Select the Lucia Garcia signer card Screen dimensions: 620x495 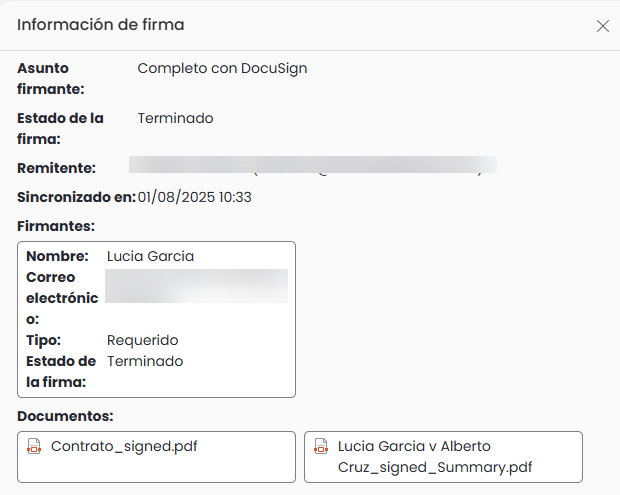[x=156, y=319]
